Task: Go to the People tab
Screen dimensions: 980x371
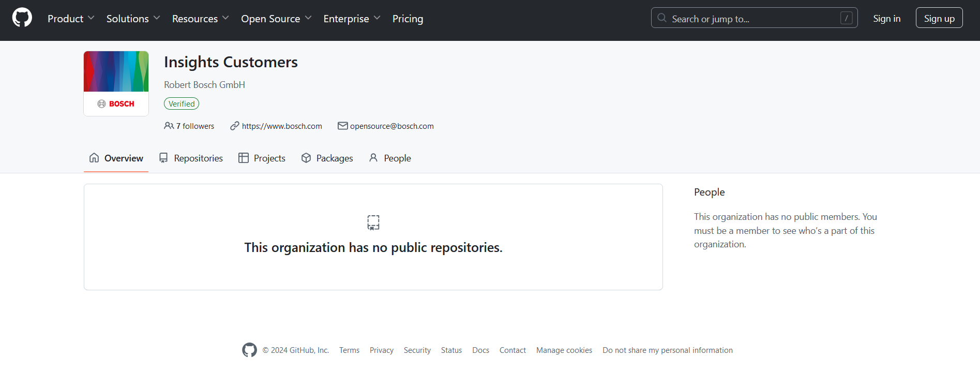Action: pyautogui.click(x=390, y=158)
